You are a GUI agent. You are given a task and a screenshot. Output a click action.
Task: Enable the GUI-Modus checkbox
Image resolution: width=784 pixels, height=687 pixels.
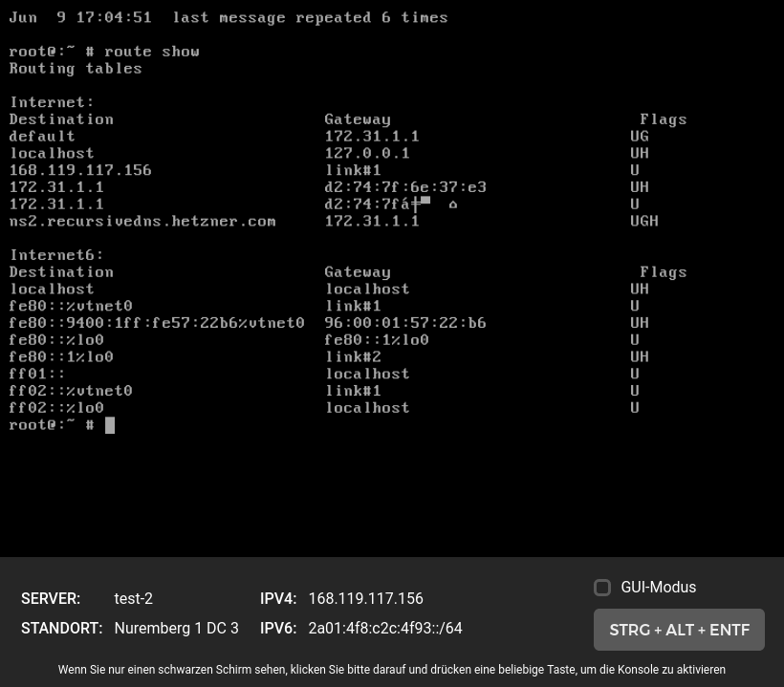pos(602,588)
